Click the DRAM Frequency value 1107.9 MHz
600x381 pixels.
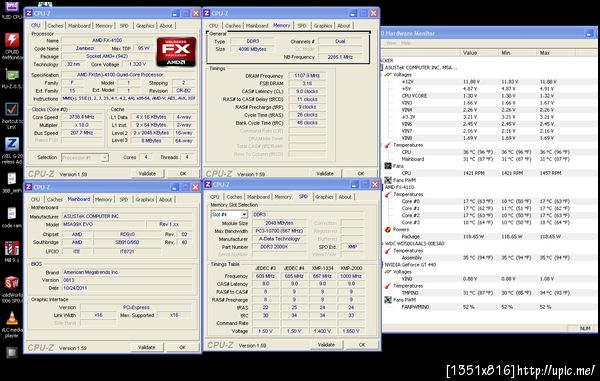[x=307, y=76]
